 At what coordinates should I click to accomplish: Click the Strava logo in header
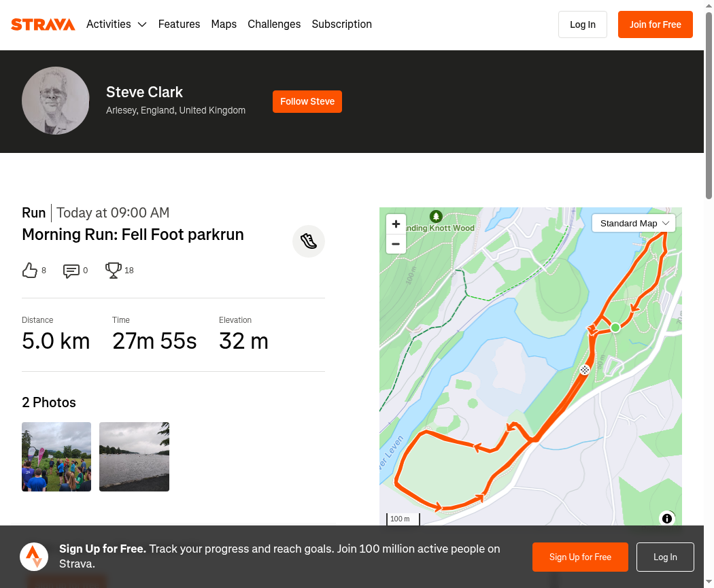[43, 24]
